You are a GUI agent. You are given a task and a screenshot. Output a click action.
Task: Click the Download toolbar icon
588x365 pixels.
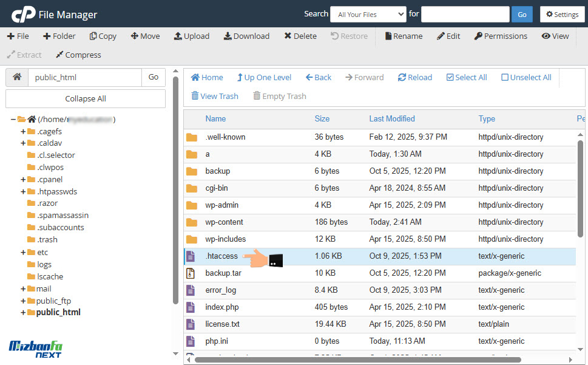tap(228, 36)
